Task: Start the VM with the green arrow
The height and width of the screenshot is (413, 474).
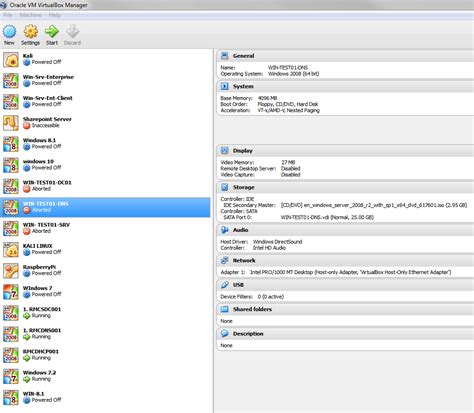Action: [52, 32]
